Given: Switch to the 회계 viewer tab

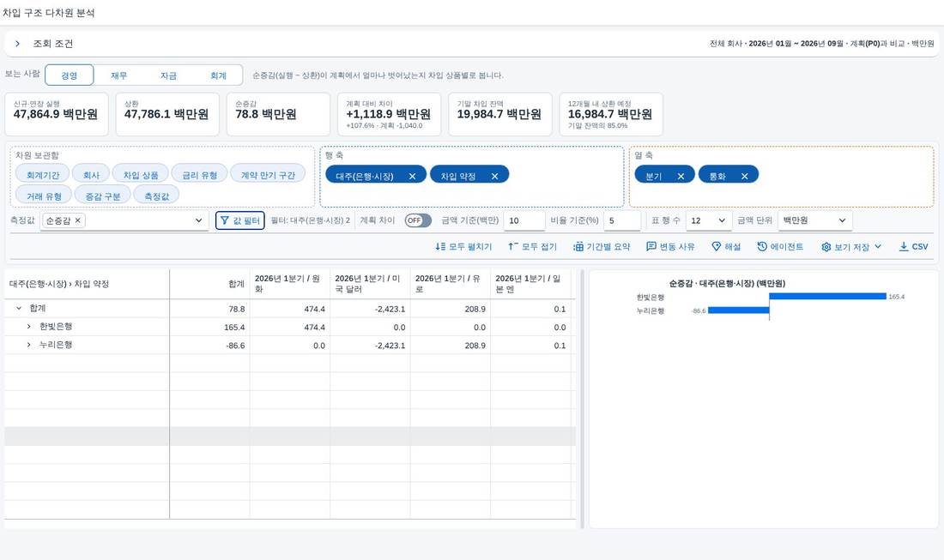Looking at the screenshot, I should 218,75.
